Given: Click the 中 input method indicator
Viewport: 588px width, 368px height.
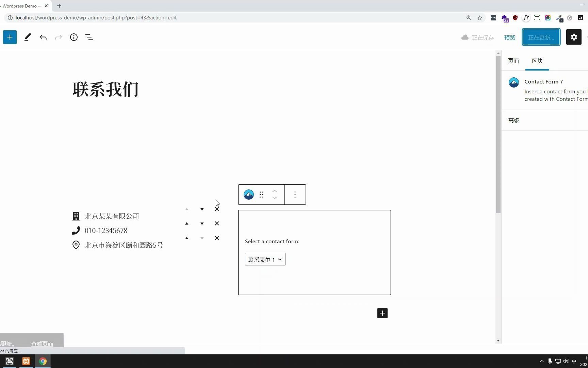Looking at the screenshot, I should [574, 361].
